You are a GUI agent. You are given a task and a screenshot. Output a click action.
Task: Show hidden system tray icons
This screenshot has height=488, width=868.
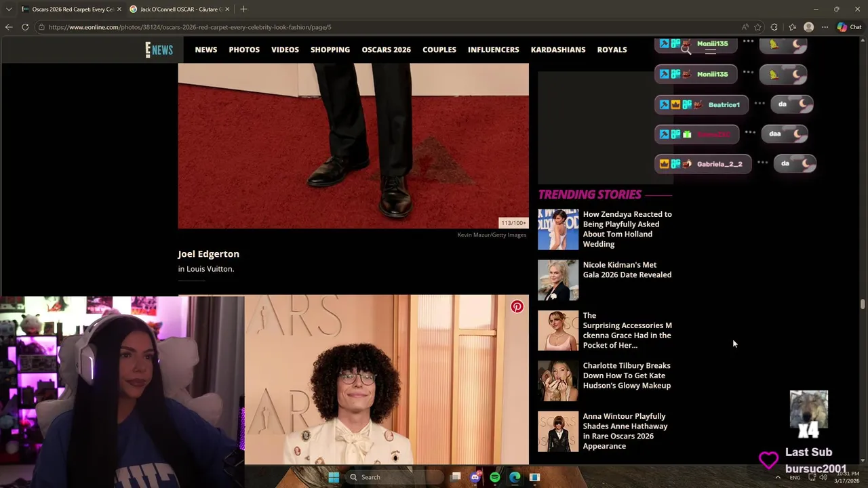coord(778,477)
